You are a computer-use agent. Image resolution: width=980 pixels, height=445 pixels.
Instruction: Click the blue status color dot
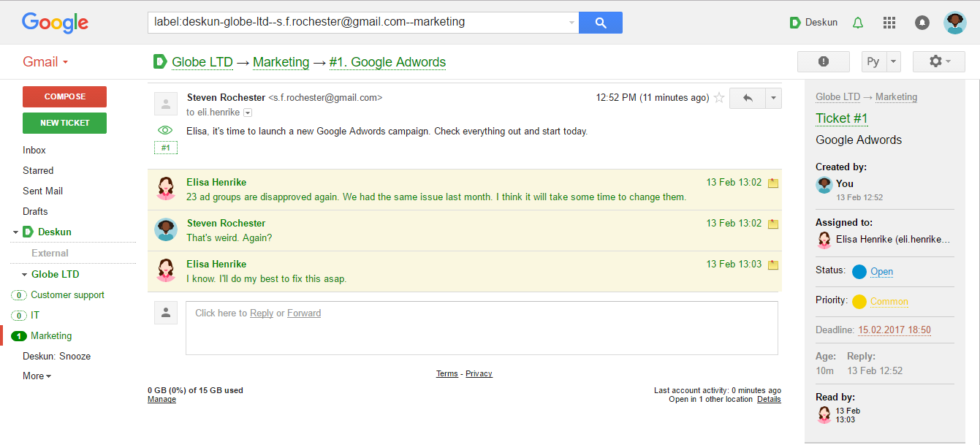(x=859, y=271)
